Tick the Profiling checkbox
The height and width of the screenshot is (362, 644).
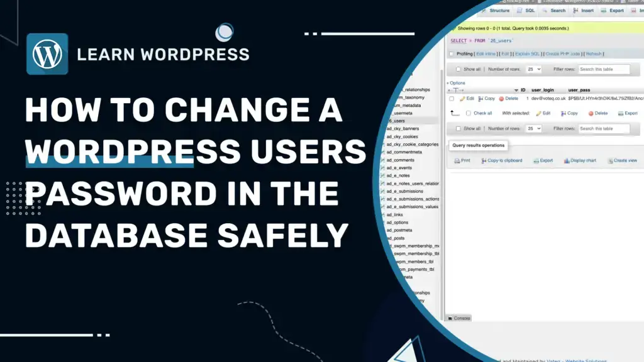click(x=452, y=54)
